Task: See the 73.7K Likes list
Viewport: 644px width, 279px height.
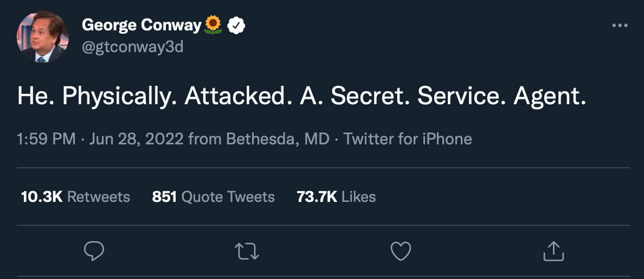Action: (336, 196)
